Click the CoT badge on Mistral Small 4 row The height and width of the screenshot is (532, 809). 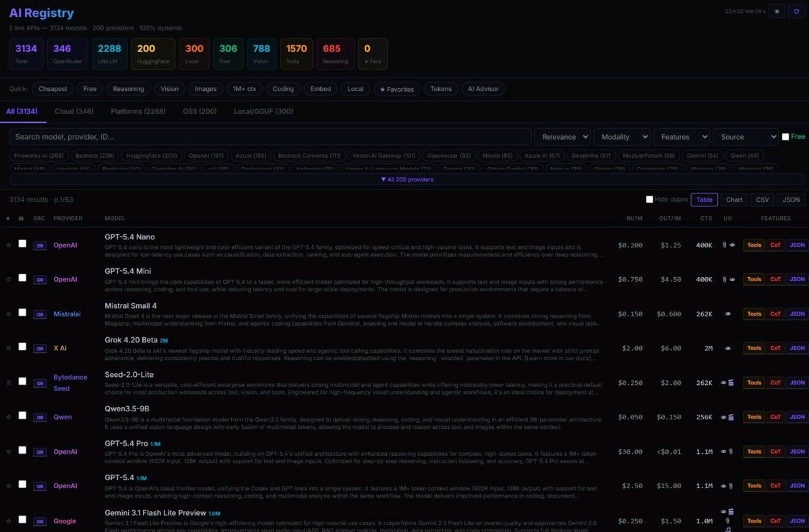(775, 314)
